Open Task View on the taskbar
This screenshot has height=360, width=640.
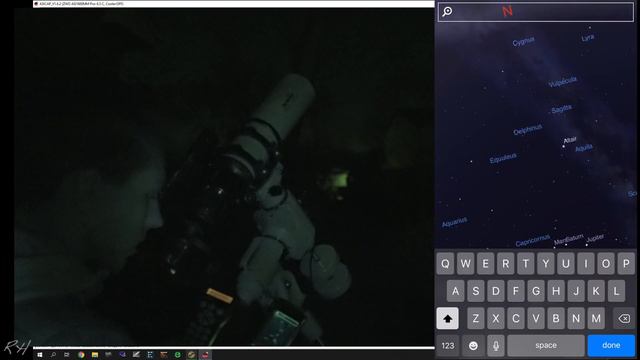(x=67, y=355)
